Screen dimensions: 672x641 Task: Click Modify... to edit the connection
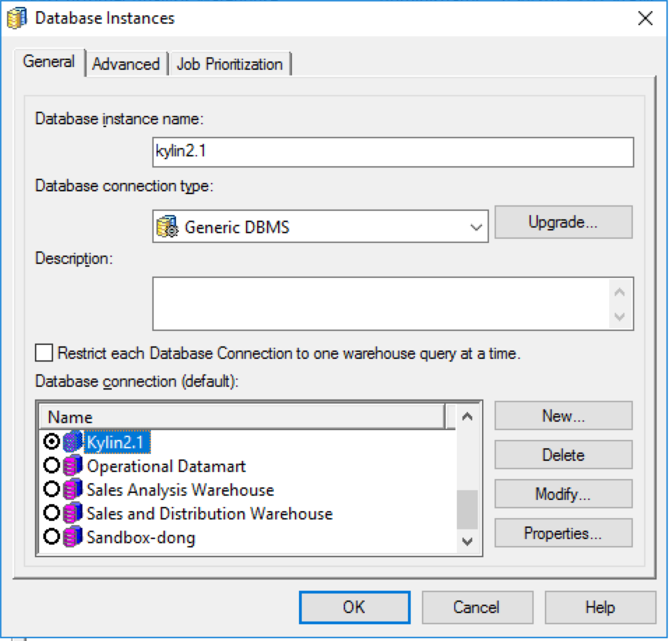pos(563,494)
